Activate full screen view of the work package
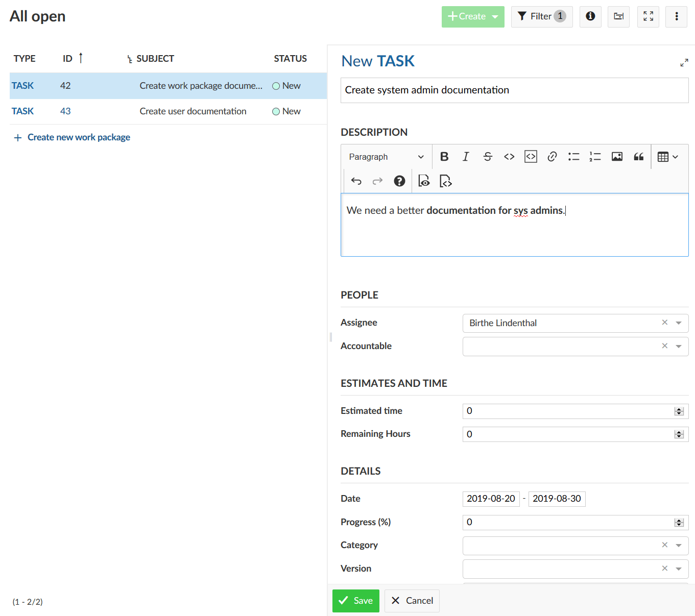Viewport: 695px width, 616px height. [x=684, y=62]
